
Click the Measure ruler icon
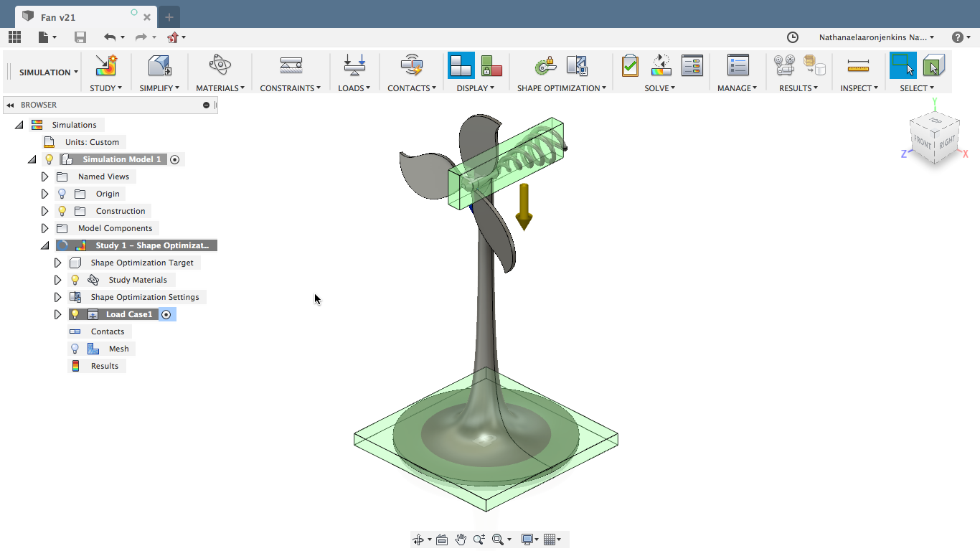tap(858, 66)
